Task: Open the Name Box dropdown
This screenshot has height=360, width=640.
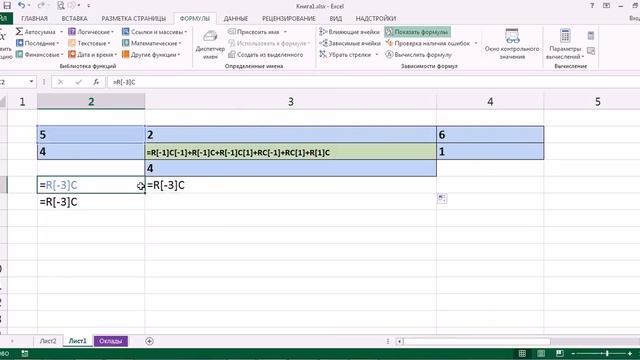Action: coord(31,82)
